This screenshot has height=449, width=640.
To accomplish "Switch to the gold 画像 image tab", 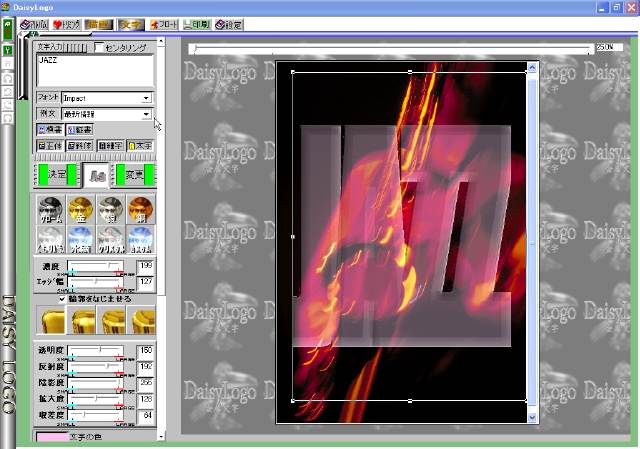I will click(99, 25).
